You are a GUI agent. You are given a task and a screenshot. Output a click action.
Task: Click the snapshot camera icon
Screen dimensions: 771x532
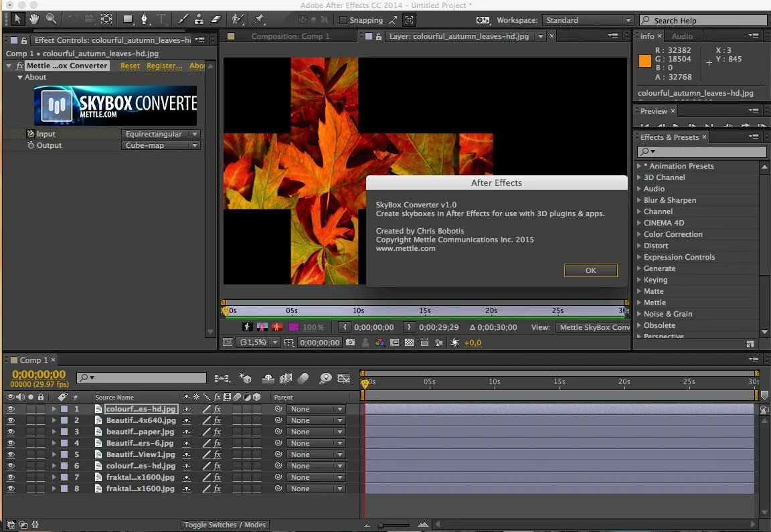coord(350,343)
